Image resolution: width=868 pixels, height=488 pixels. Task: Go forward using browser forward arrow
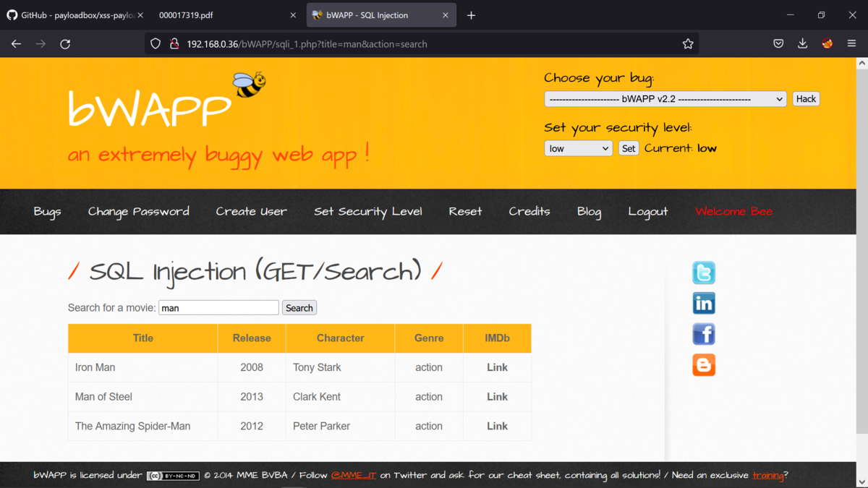pos(41,43)
